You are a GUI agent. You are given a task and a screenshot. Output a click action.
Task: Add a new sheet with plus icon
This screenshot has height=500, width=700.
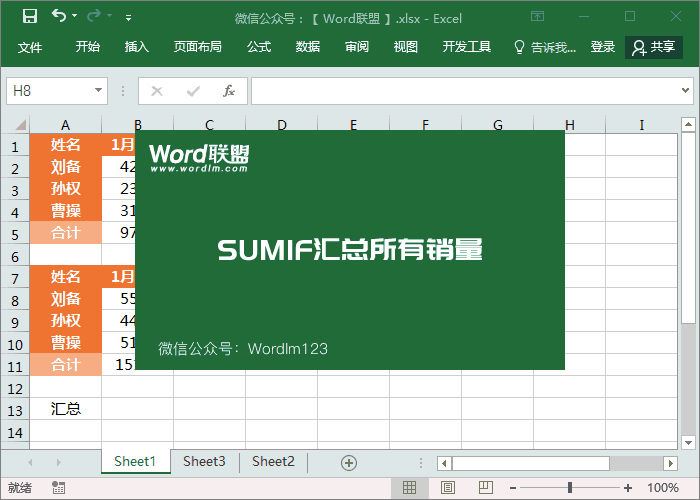[x=349, y=462]
